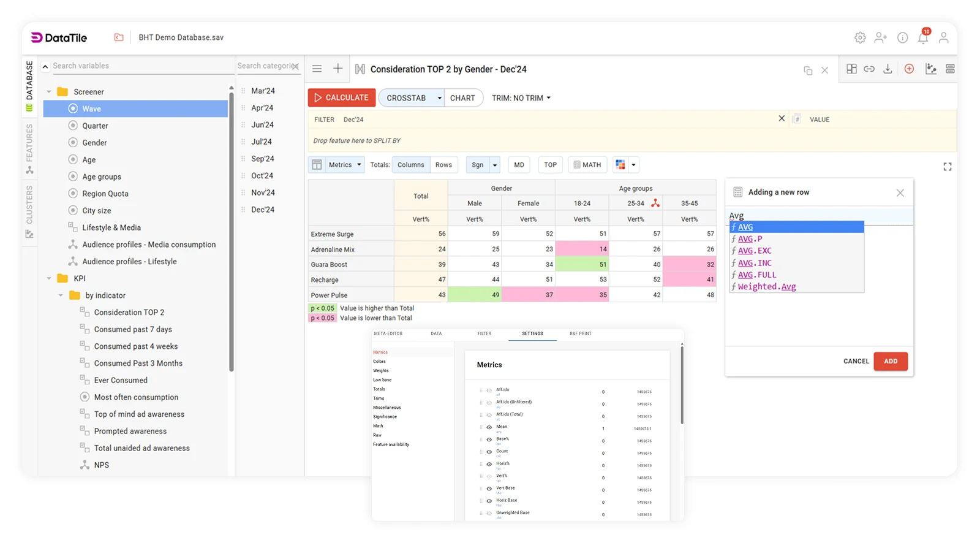Screen dimensions: 980x548
Task: Duplicate the Consideration TOP 2 tab
Action: point(808,70)
